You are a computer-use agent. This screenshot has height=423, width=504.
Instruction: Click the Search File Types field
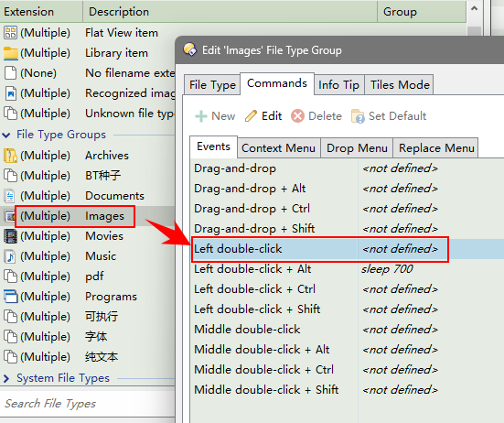pyautogui.click(x=88, y=404)
